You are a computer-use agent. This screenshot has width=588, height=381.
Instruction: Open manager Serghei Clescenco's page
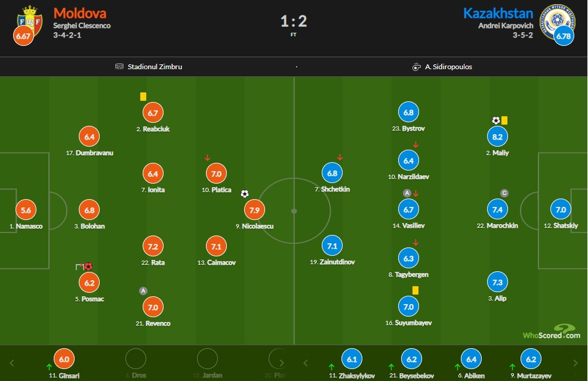pos(82,26)
